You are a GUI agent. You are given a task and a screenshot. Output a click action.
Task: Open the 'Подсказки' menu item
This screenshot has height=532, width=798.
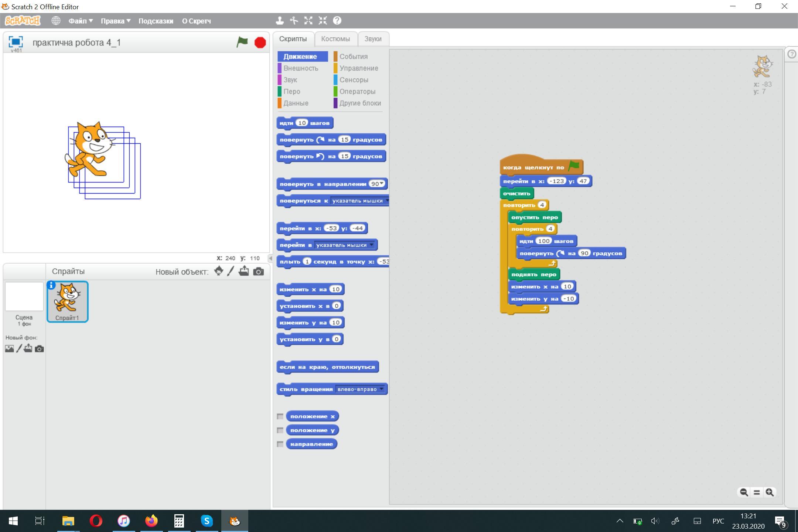156,21
